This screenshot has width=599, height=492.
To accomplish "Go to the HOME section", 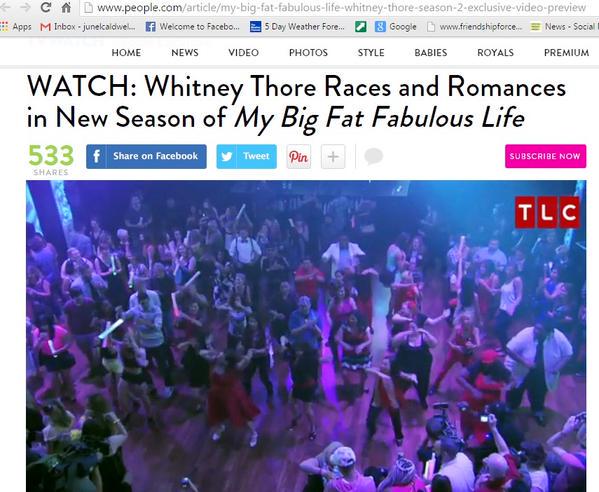I will click(126, 53).
